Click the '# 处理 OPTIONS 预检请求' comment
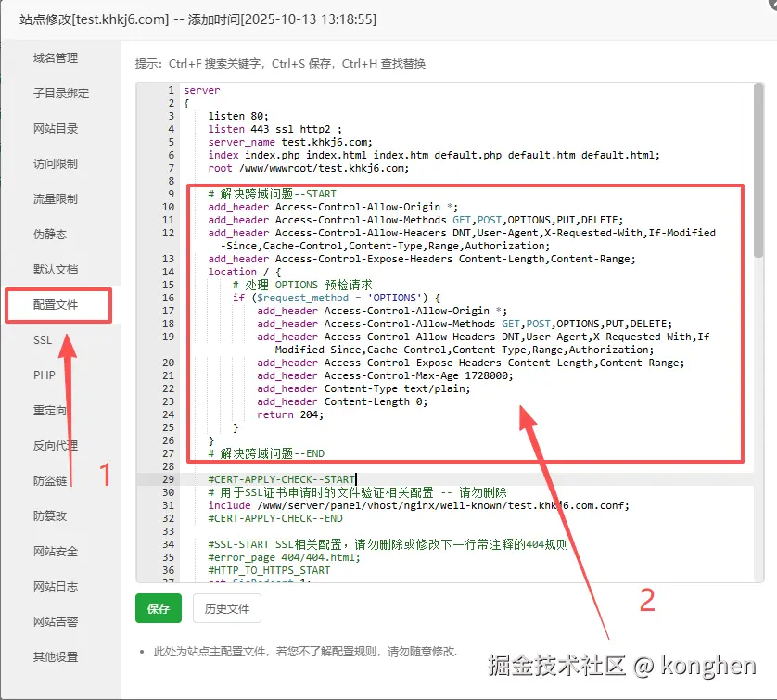The height and width of the screenshot is (700, 777). (302, 285)
